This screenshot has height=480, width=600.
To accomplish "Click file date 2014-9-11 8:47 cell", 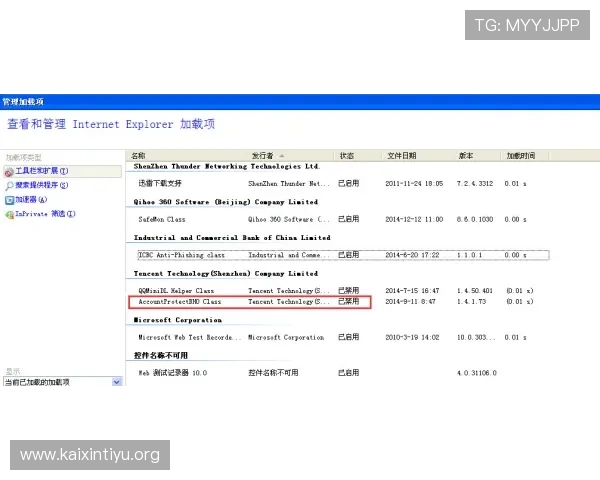I will [410, 302].
